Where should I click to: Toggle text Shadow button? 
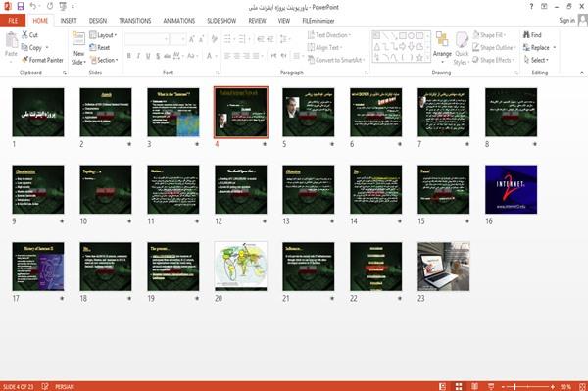[158, 56]
